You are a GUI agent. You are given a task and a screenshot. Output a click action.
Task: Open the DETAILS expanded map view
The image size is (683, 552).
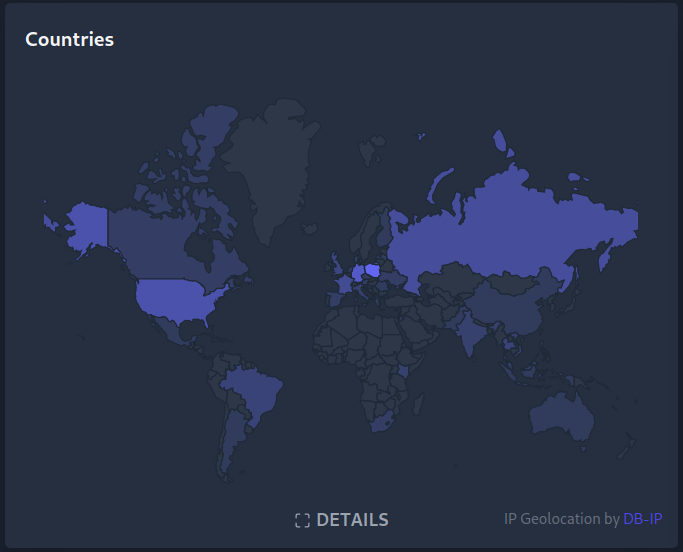342,520
